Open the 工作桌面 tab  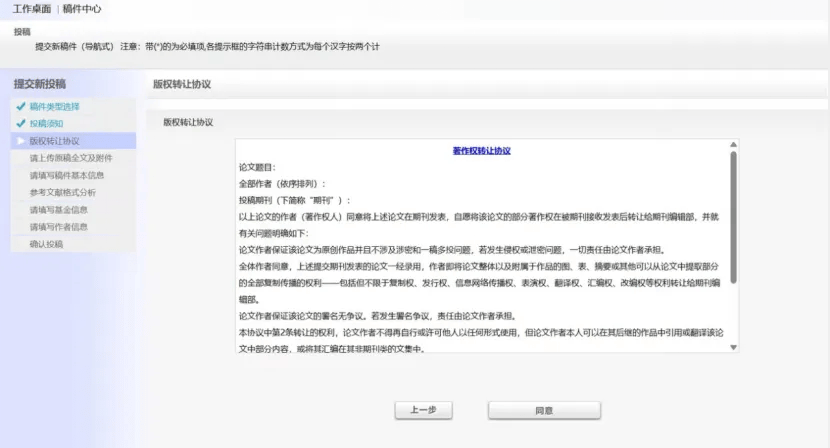pos(31,9)
